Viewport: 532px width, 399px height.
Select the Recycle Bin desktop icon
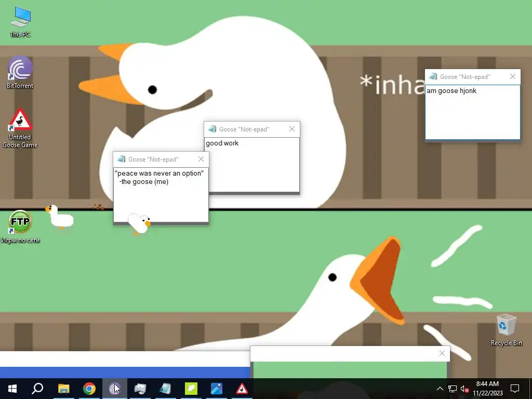(506, 330)
